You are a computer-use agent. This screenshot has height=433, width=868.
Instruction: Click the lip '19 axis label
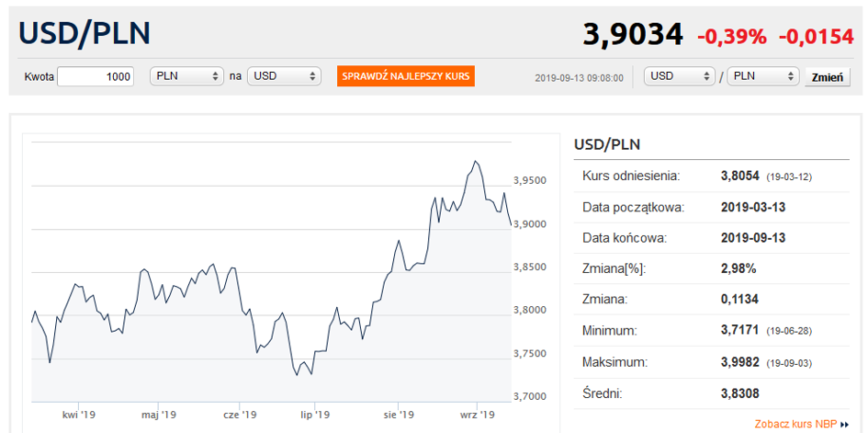tap(314, 414)
